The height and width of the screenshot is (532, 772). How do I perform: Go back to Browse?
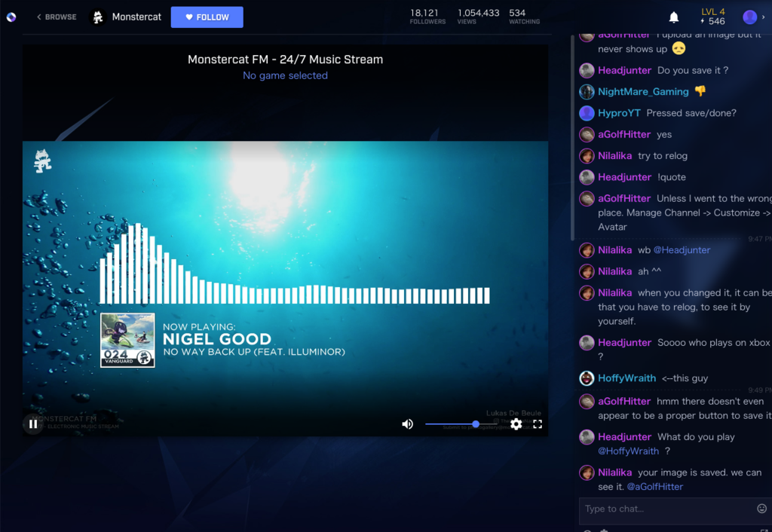point(57,17)
